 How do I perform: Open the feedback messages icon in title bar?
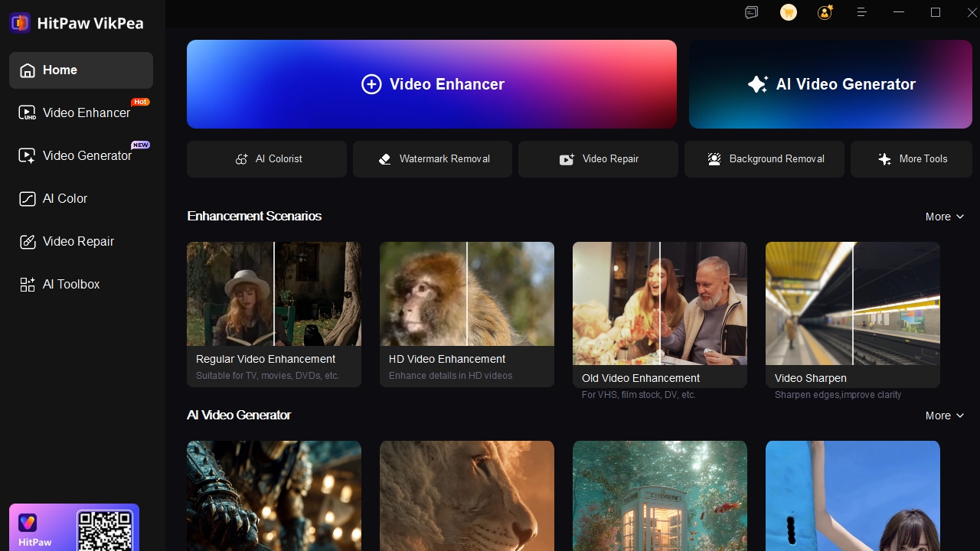[751, 12]
